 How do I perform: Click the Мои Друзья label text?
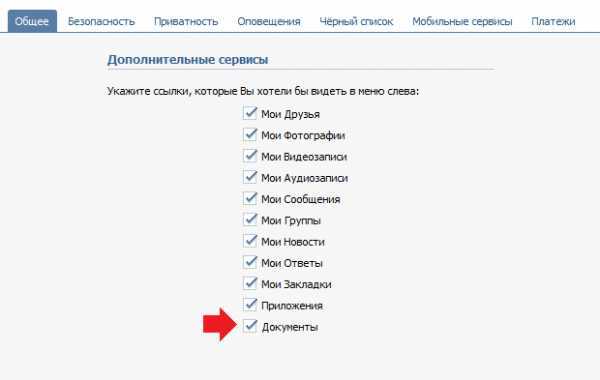(x=290, y=114)
